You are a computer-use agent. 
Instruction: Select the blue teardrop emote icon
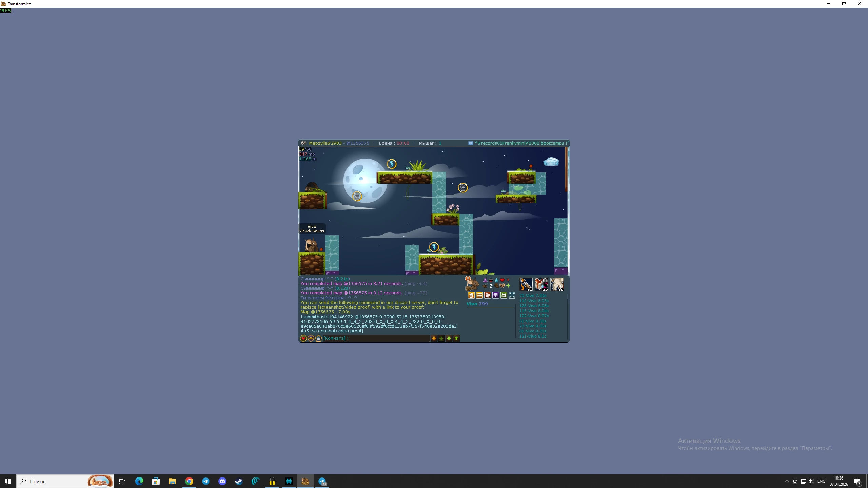496,280
